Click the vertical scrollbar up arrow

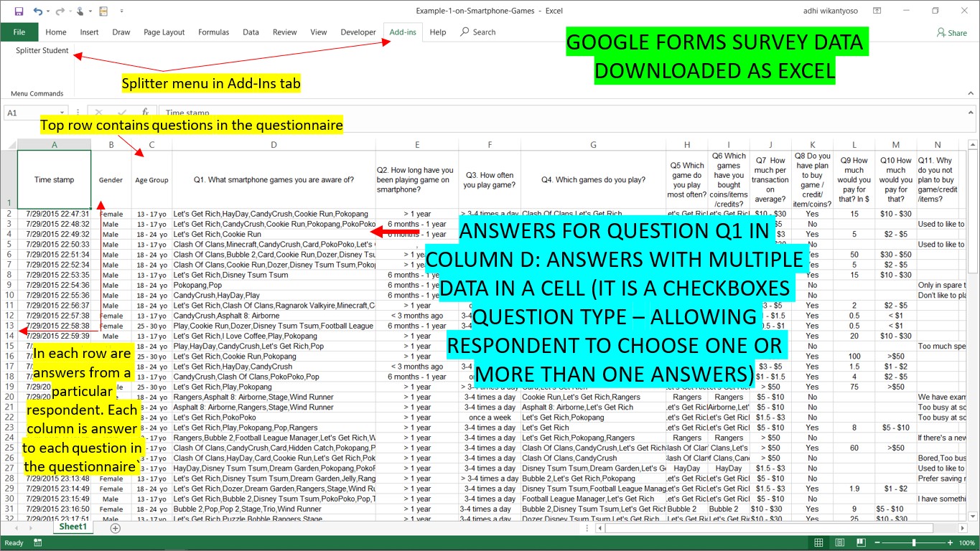[974, 144]
